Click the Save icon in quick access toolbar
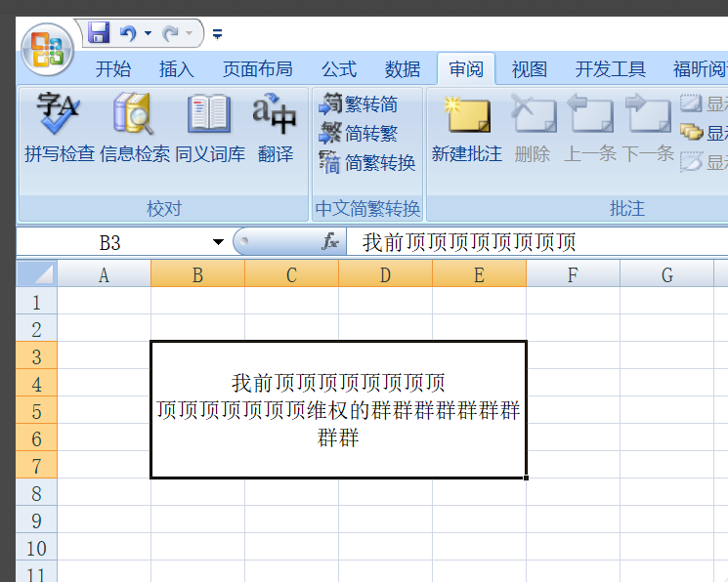The image size is (728, 582). click(x=99, y=33)
